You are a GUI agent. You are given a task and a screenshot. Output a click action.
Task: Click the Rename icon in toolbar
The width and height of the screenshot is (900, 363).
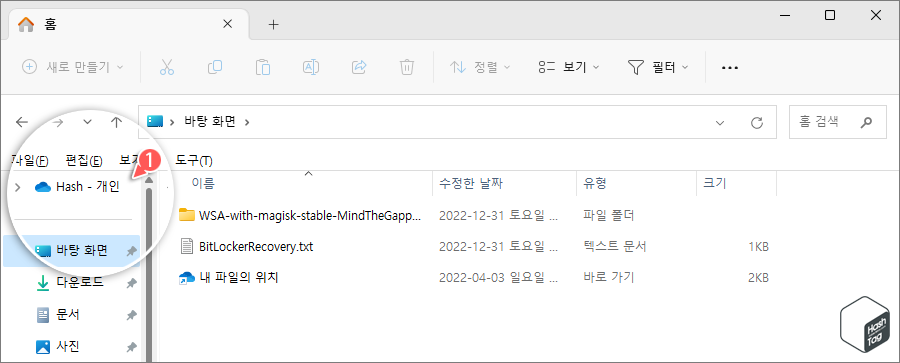coord(311,67)
